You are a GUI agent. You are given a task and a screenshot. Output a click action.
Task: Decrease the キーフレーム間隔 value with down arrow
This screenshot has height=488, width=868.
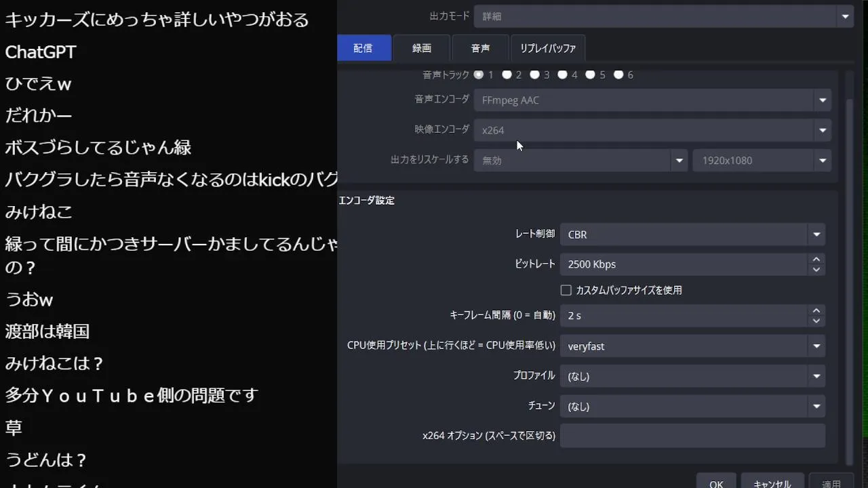pos(816,321)
